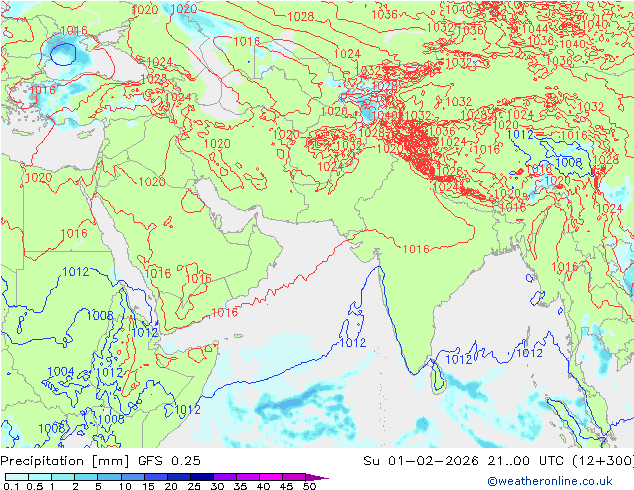Pick the legend swatch between 2 and 5
This screenshot has width=634, height=490.
pos(86,477)
